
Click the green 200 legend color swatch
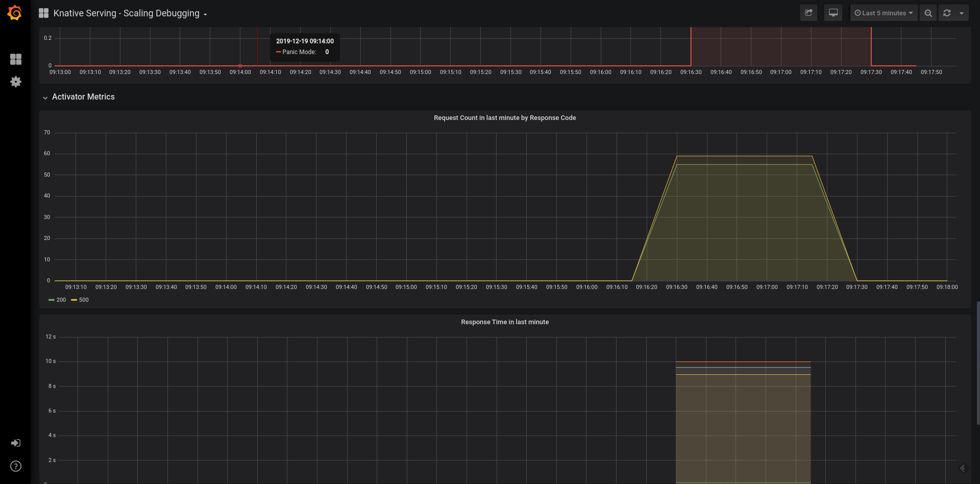(x=51, y=300)
